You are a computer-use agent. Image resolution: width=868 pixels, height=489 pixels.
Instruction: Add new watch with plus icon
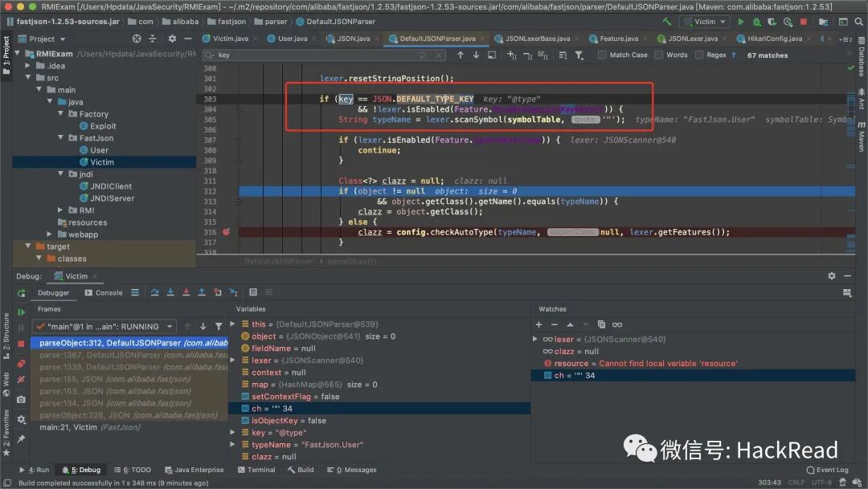pyautogui.click(x=538, y=324)
